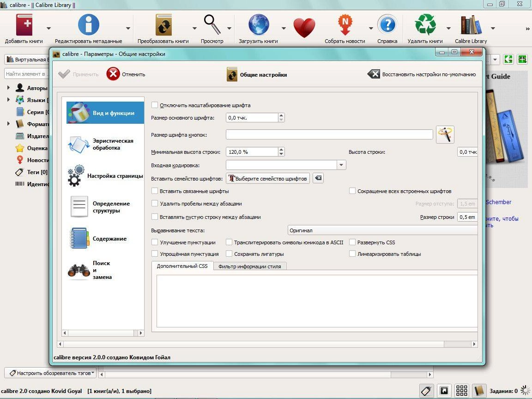Screen dimensions: 532x399
Task: Open Edit metadata blue info icon
Action: click(88, 25)
